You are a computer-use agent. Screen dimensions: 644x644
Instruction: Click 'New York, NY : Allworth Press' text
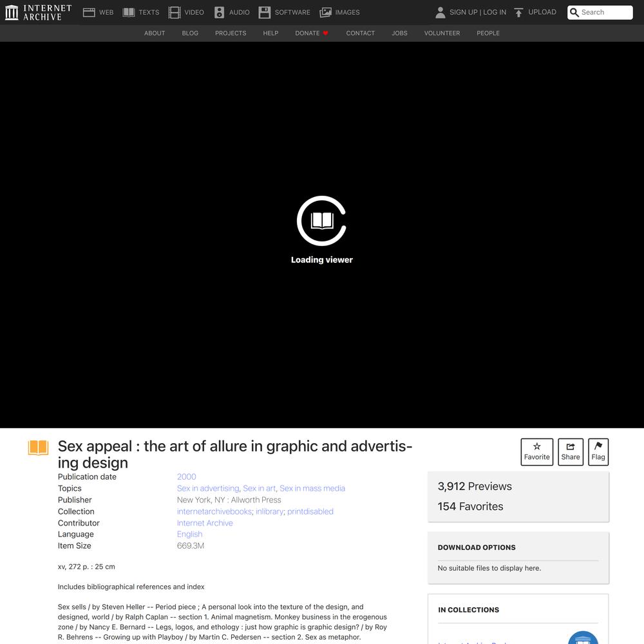click(229, 500)
